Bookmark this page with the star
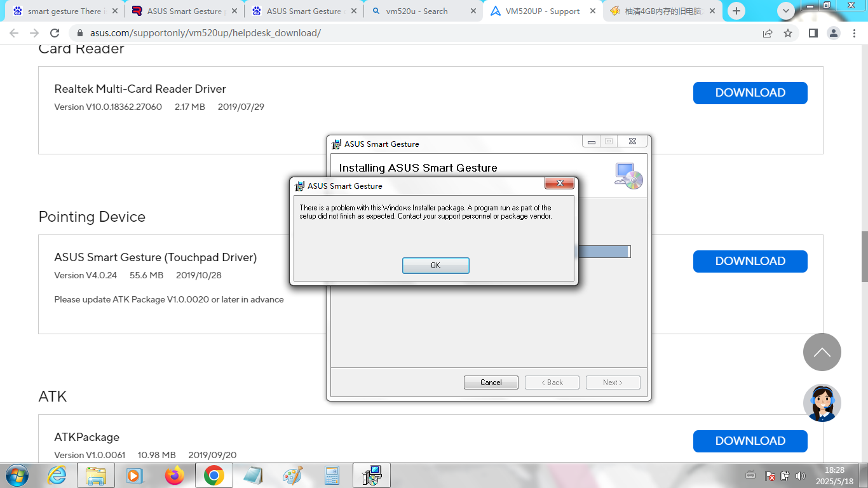 [x=788, y=33]
